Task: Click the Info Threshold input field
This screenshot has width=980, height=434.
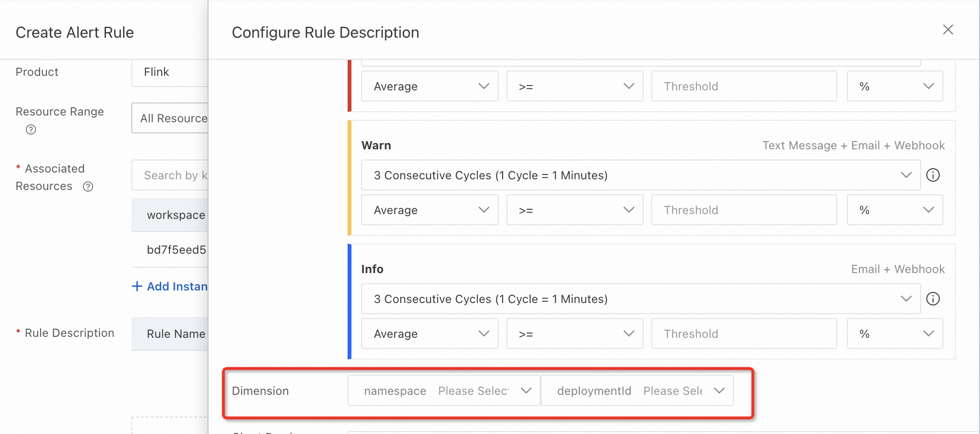Action: coord(743,333)
